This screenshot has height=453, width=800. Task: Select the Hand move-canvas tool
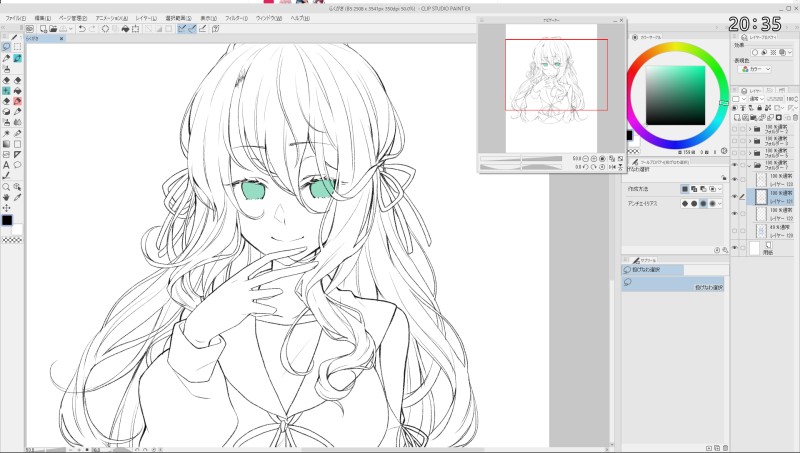(x=6, y=197)
